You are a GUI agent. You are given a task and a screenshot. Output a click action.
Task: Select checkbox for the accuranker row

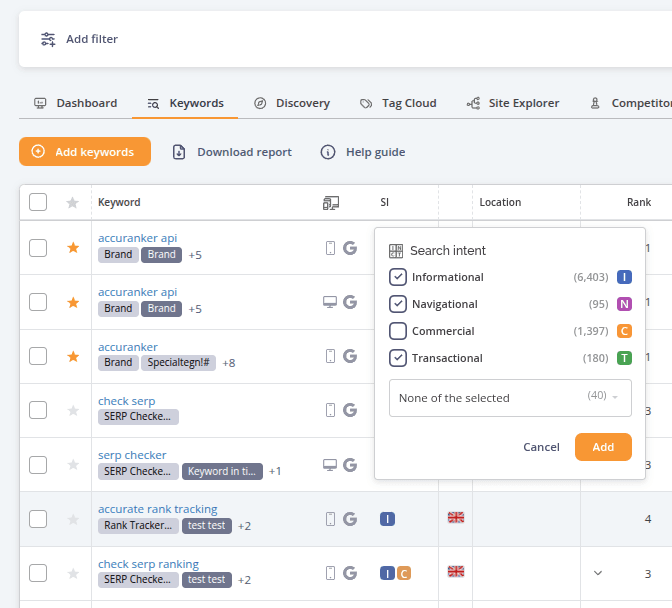[x=38, y=356]
